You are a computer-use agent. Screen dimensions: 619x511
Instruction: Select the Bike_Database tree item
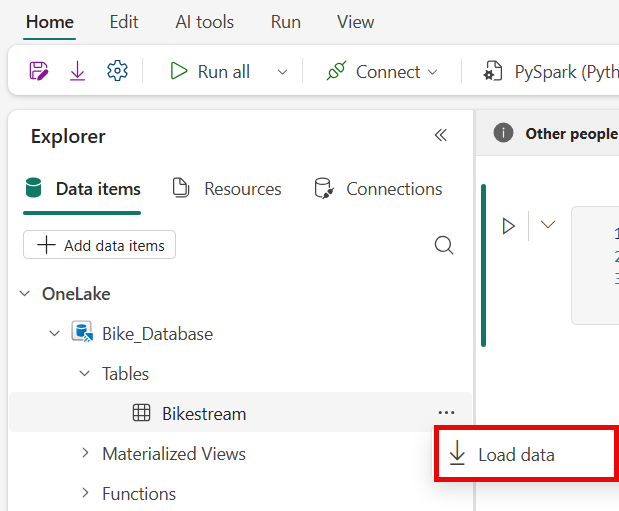click(158, 334)
